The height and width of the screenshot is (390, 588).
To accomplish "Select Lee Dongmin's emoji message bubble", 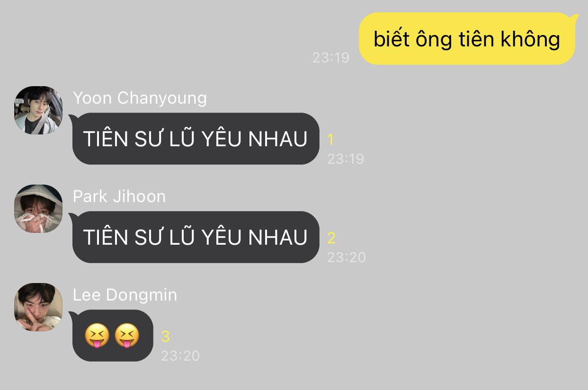I will coord(112,336).
